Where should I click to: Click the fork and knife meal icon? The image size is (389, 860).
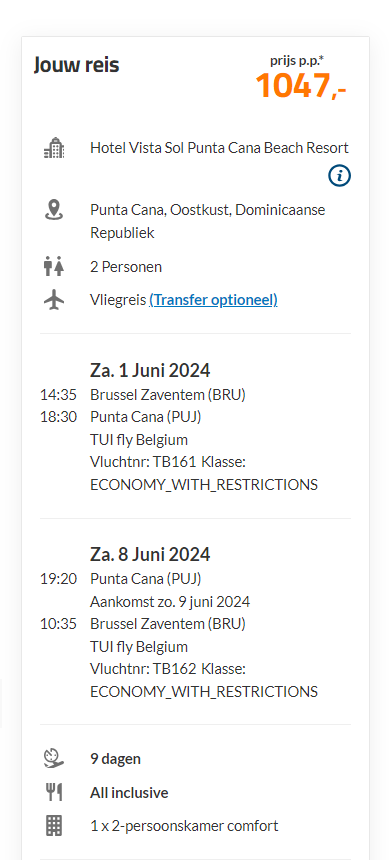(x=54, y=793)
